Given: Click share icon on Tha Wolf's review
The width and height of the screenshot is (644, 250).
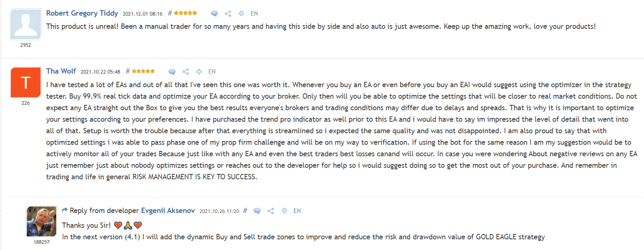Looking at the screenshot, I should pyautogui.click(x=186, y=72).
